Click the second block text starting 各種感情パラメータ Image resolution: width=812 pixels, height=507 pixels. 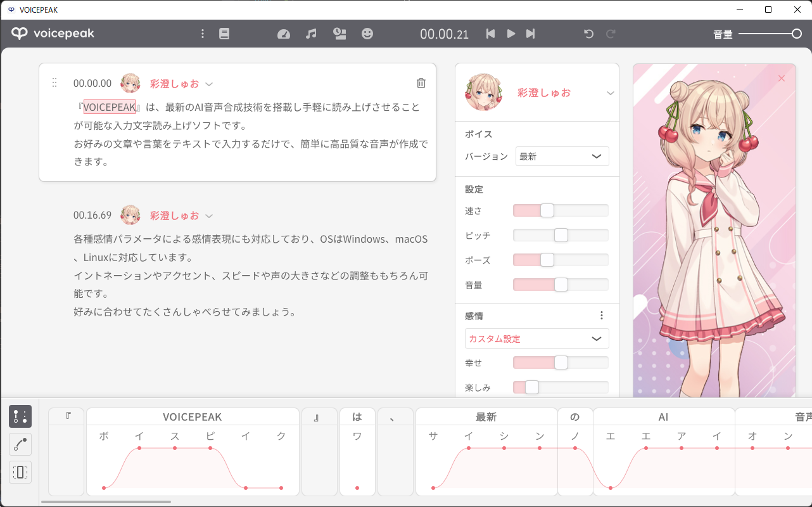pos(251,276)
